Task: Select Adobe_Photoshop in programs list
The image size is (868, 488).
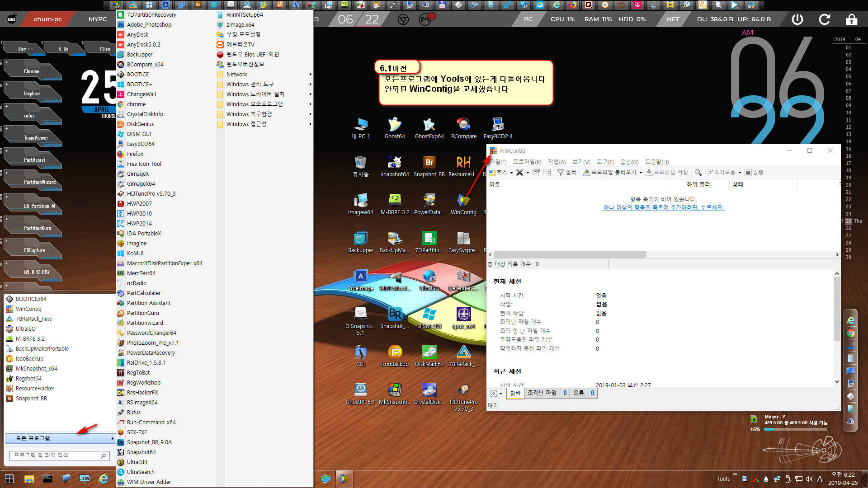Action: tap(149, 25)
